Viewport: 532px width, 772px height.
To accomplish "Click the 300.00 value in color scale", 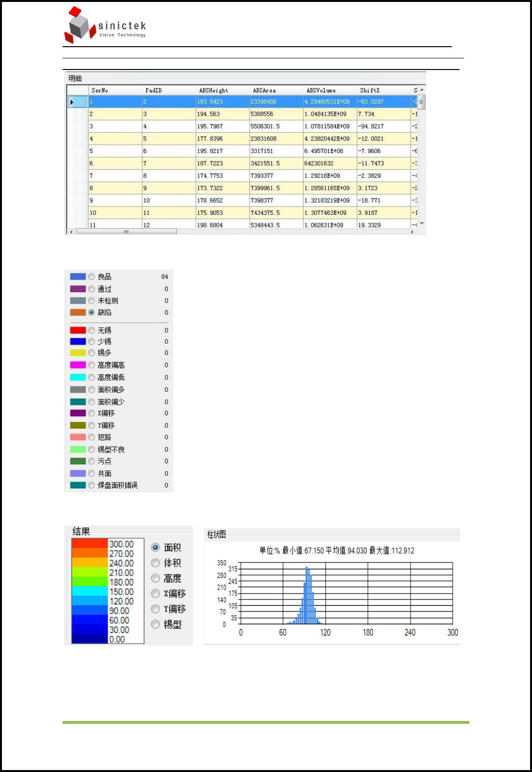I will tap(121, 544).
